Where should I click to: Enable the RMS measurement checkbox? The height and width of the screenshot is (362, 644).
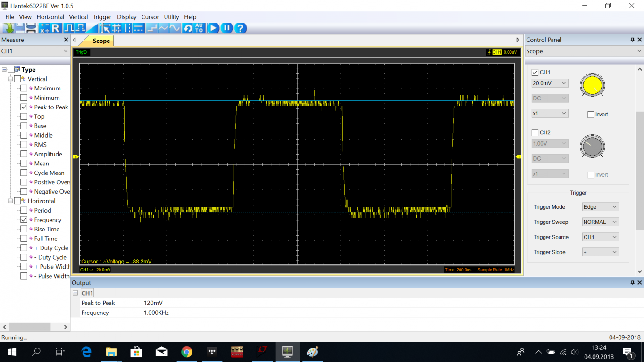24,145
